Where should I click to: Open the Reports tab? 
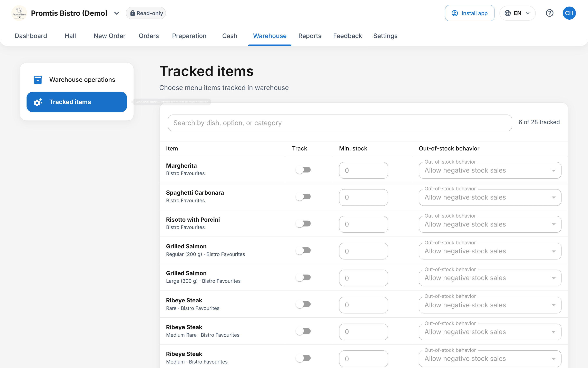pos(310,36)
